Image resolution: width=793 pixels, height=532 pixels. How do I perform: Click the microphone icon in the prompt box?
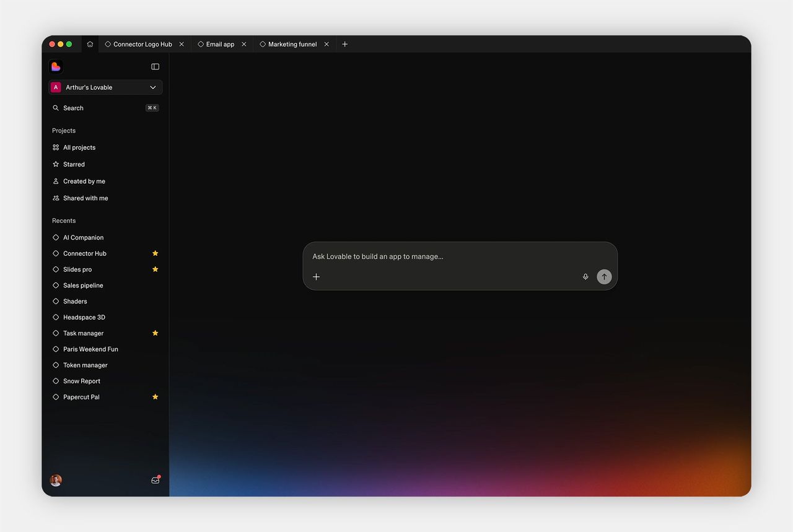[585, 277]
